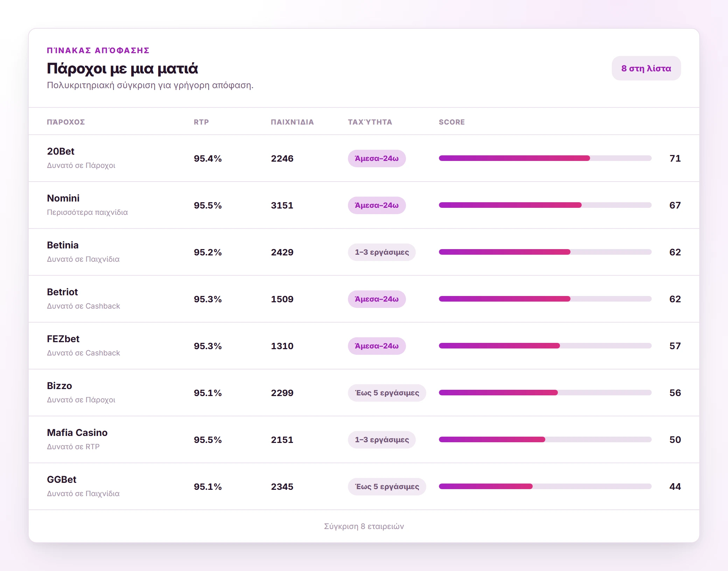
Task: Click the games count 1310
Action: tap(282, 346)
